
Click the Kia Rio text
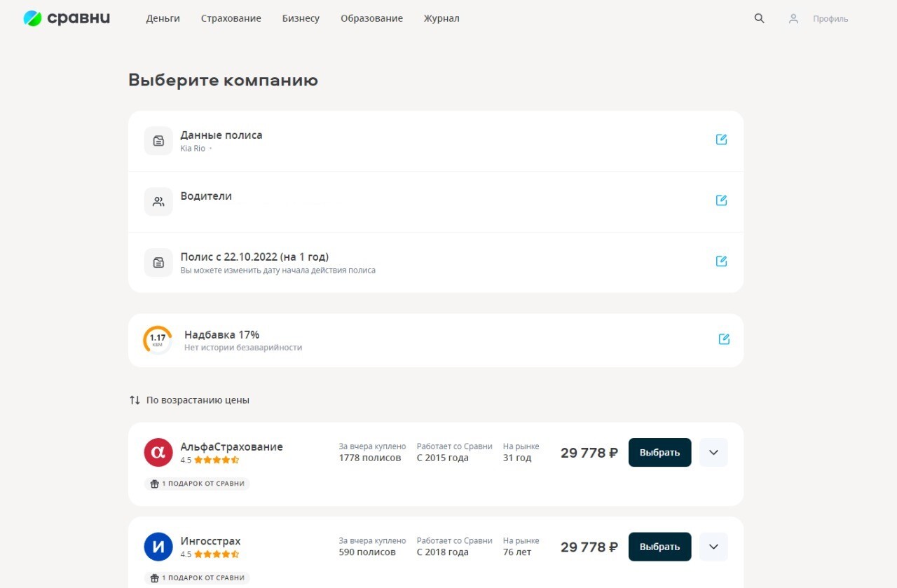pyautogui.click(x=193, y=149)
